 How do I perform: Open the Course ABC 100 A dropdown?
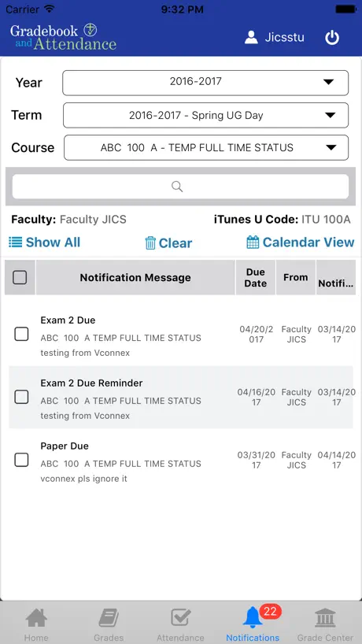click(x=206, y=148)
